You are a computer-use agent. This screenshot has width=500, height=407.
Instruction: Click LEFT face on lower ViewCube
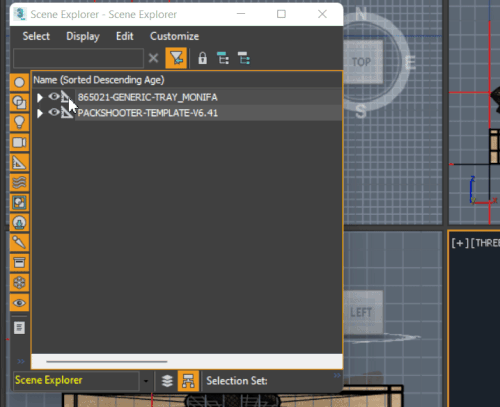coord(361,312)
